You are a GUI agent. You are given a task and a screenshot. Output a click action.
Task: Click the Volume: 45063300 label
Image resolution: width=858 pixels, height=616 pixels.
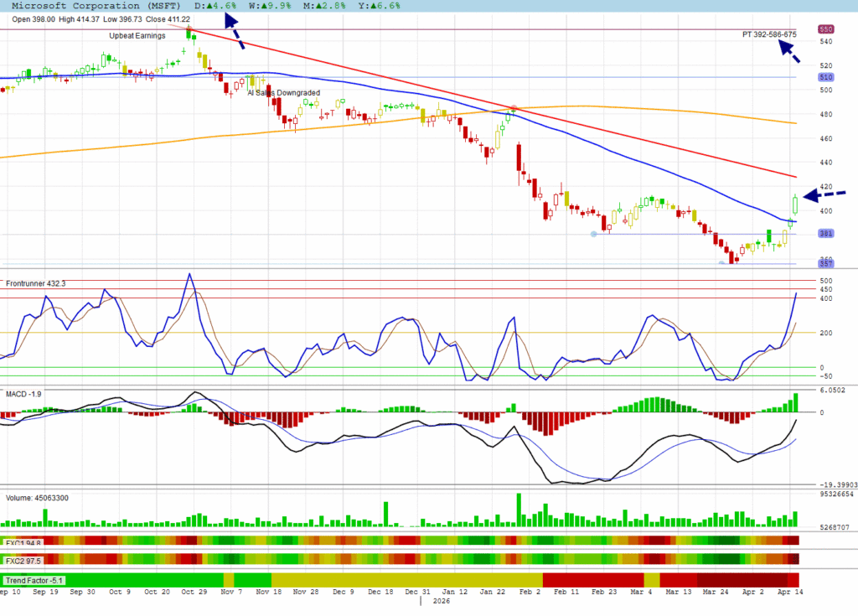point(38,498)
